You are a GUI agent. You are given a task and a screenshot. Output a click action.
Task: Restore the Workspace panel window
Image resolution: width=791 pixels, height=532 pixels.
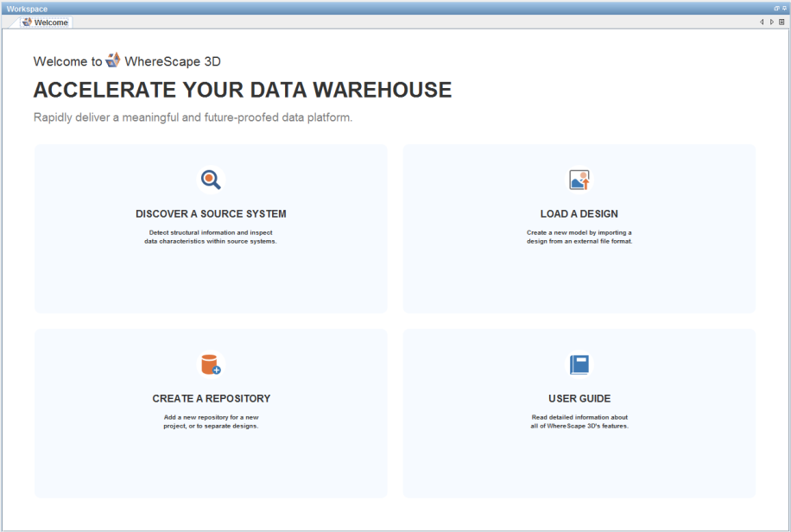click(x=776, y=8)
